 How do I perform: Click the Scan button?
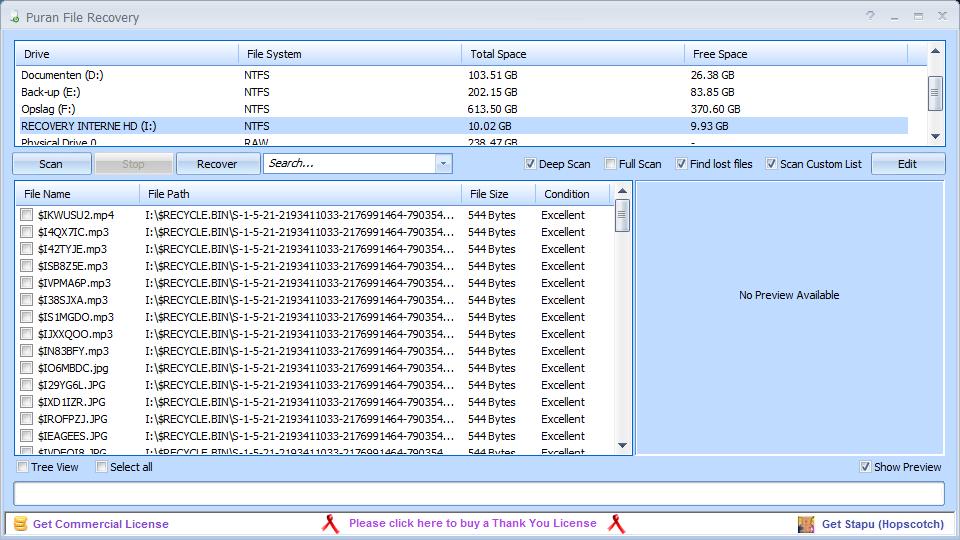coord(51,164)
